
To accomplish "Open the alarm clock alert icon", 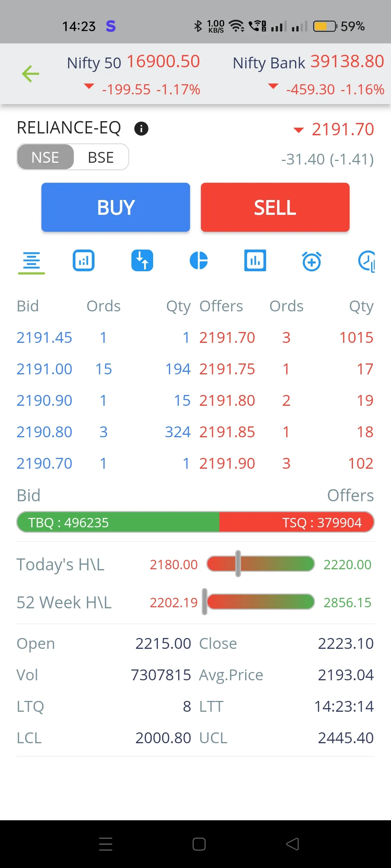I will click(x=312, y=261).
